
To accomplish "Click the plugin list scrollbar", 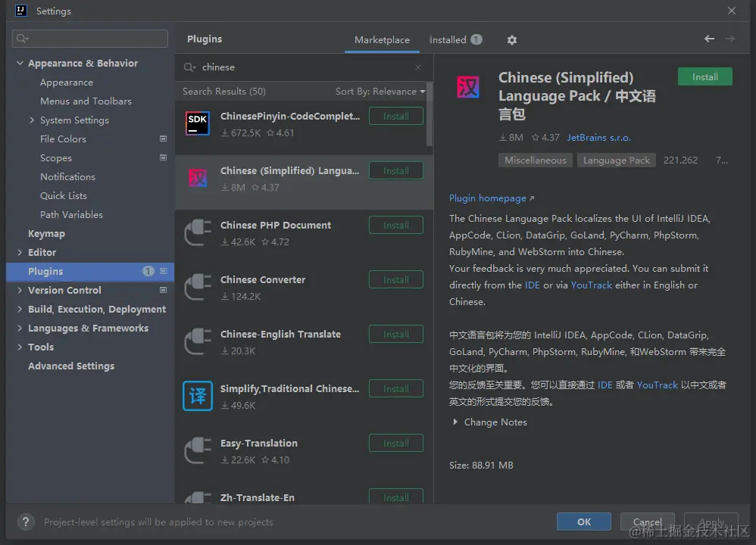I will (430, 114).
